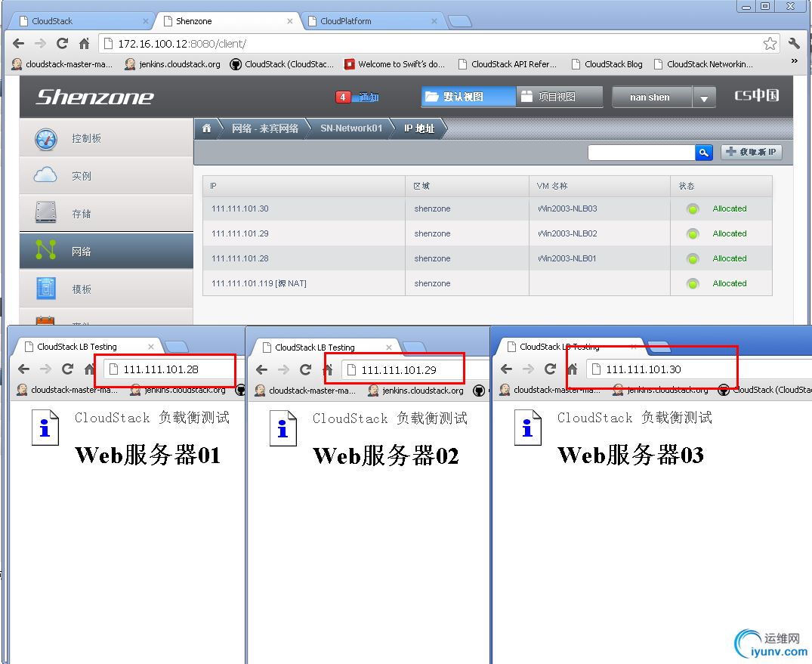Open the 通知 notifications link

pyautogui.click(x=369, y=97)
